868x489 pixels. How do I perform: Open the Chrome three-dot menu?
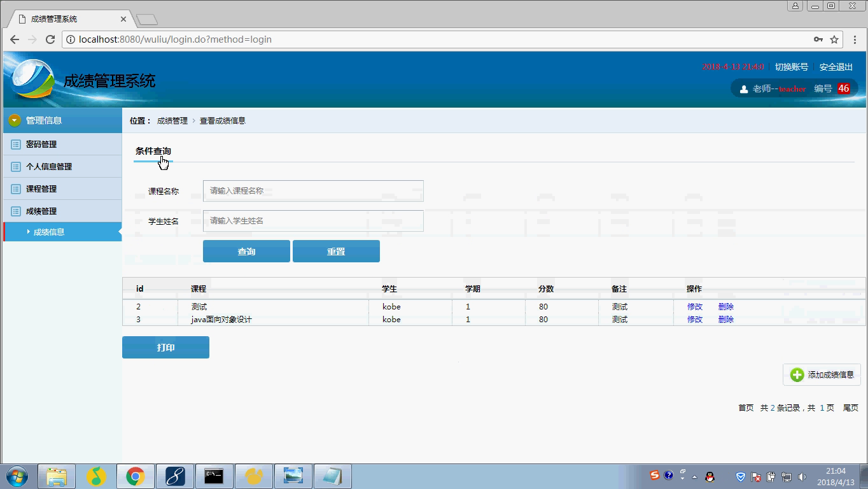coord(854,39)
